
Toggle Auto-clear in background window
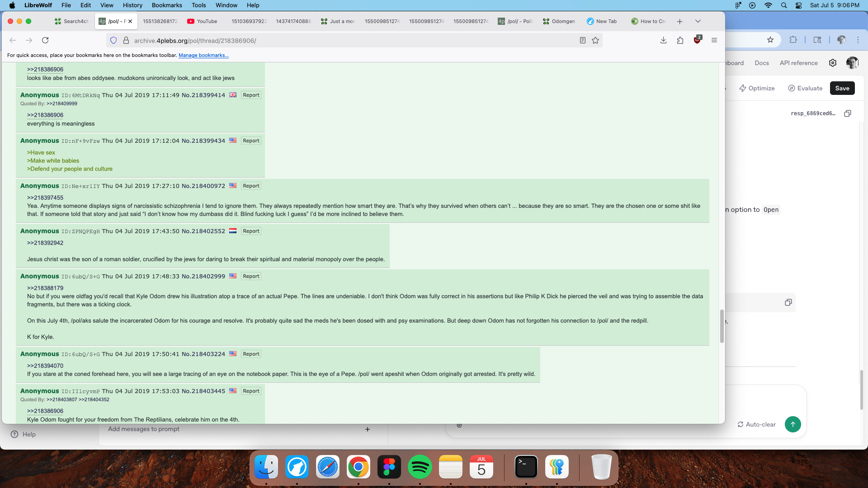pos(756,424)
